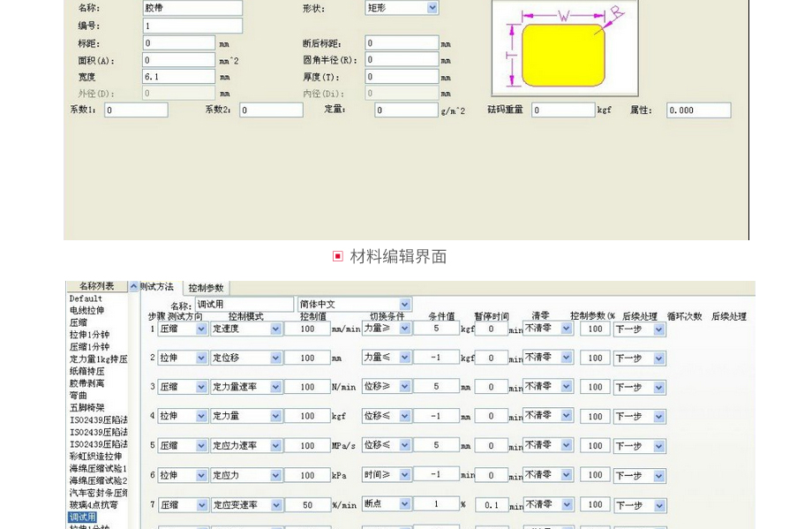Click the 属性 field showing 0.000
The height and width of the screenshot is (529, 812).
pyautogui.click(x=698, y=110)
